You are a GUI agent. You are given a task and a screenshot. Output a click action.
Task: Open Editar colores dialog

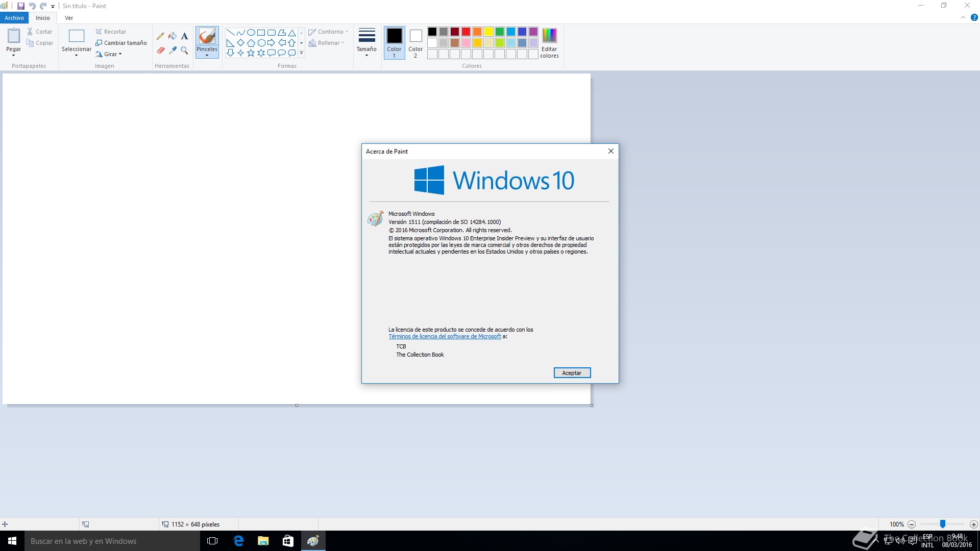pyautogui.click(x=549, y=43)
